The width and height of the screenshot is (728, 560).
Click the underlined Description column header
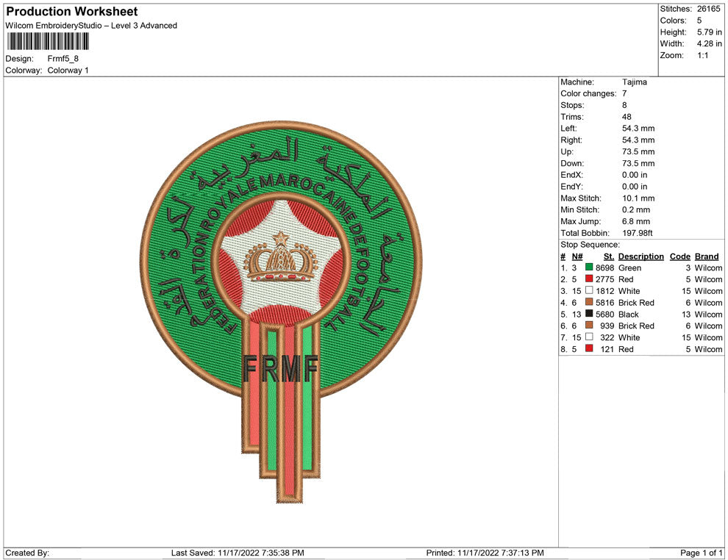640,256
